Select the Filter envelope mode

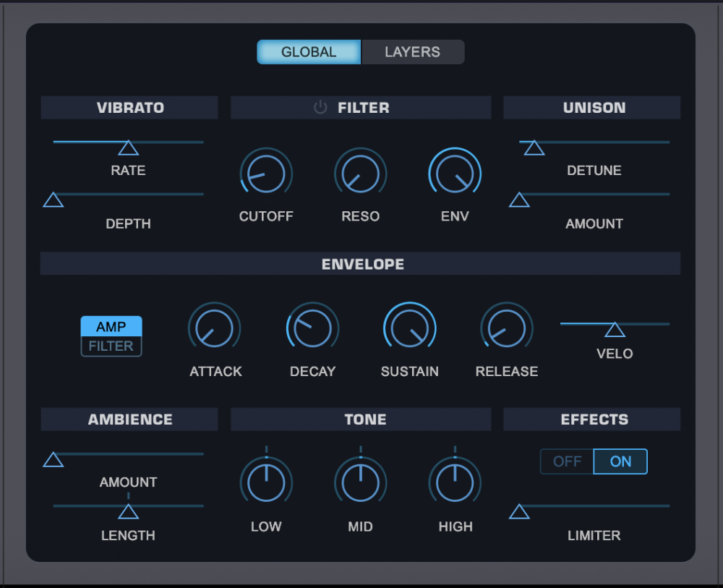pos(111,346)
